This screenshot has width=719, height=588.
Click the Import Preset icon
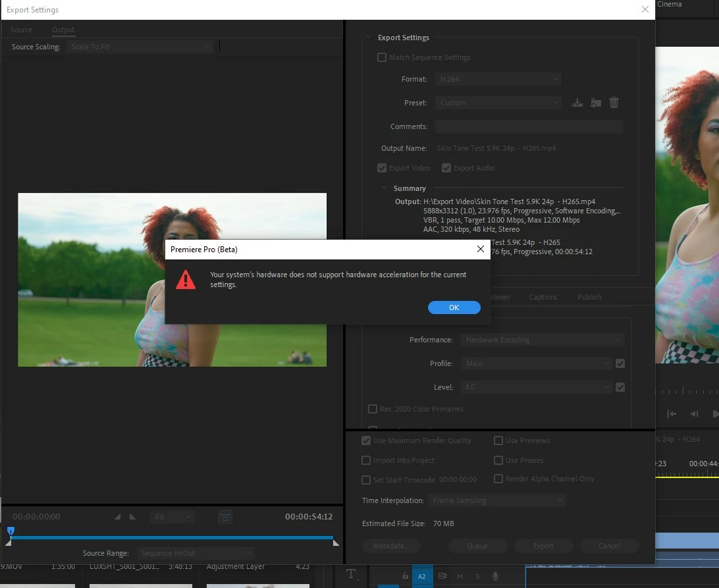(596, 103)
